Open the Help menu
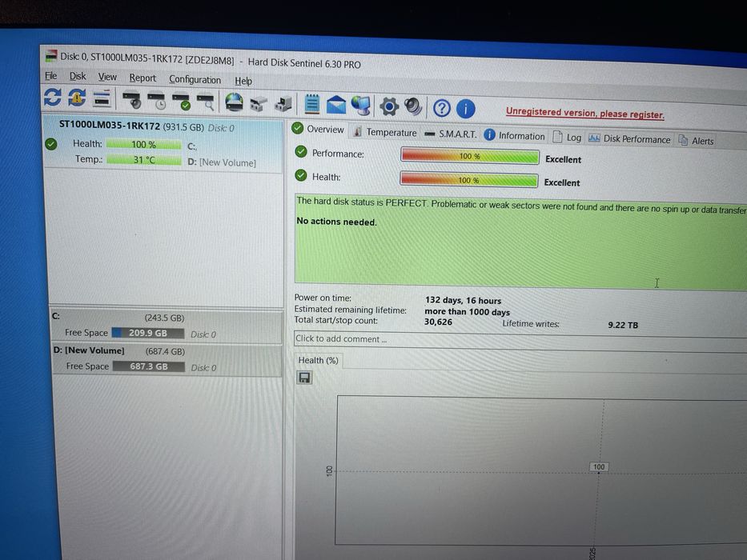 click(243, 81)
